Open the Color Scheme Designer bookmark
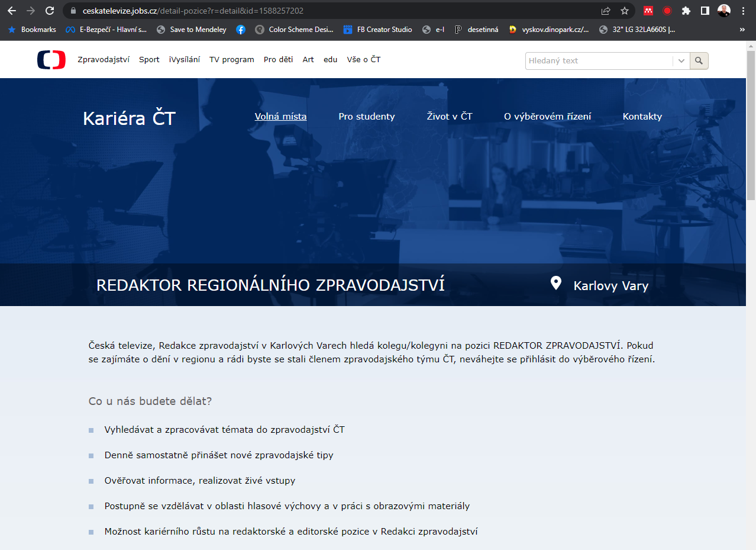Screen dimensions: 756x550 (x=294, y=30)
